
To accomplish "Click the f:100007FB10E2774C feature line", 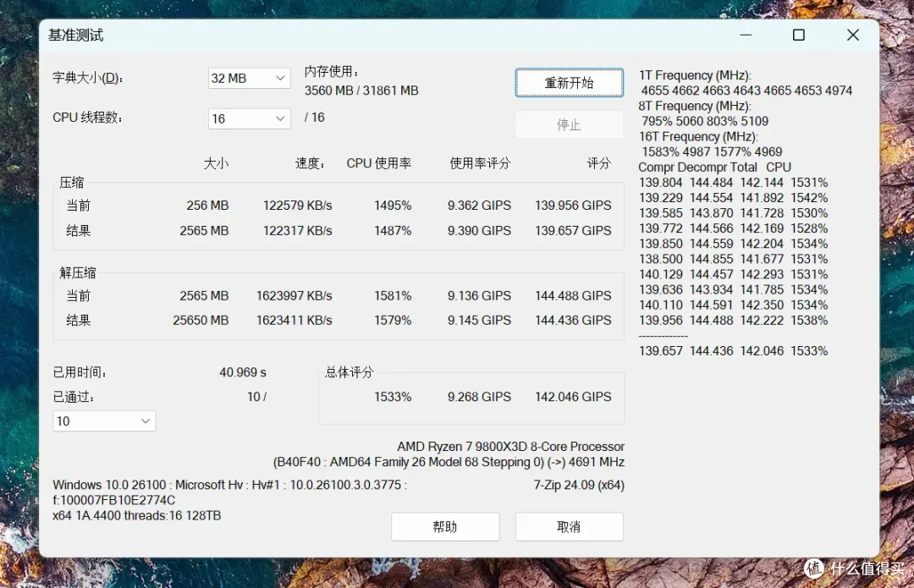I will pos(113,500).
